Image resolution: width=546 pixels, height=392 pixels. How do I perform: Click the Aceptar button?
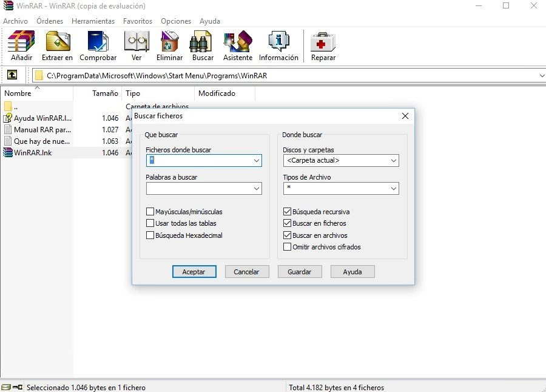tap(194, 271)
